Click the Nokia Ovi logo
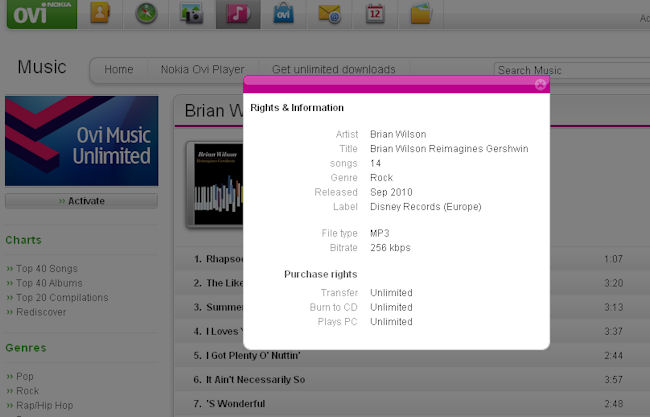This screenshot has width=650, height=417. coord(42,14)
